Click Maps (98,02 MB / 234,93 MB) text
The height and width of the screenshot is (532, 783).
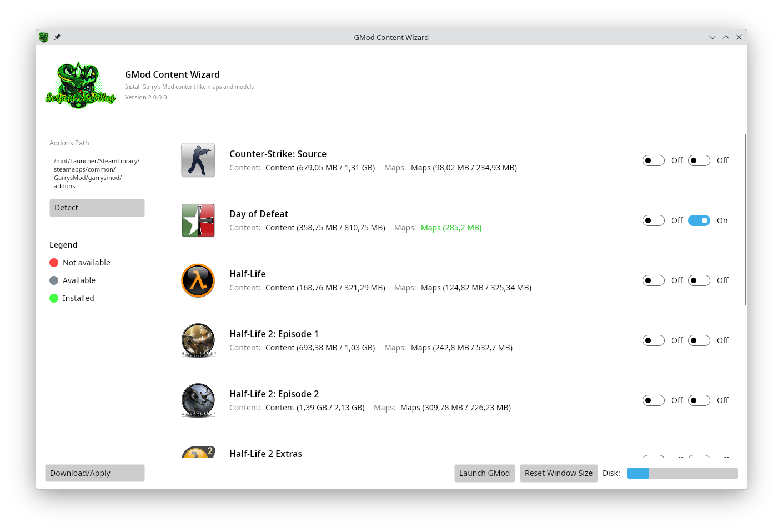(464, 168)
